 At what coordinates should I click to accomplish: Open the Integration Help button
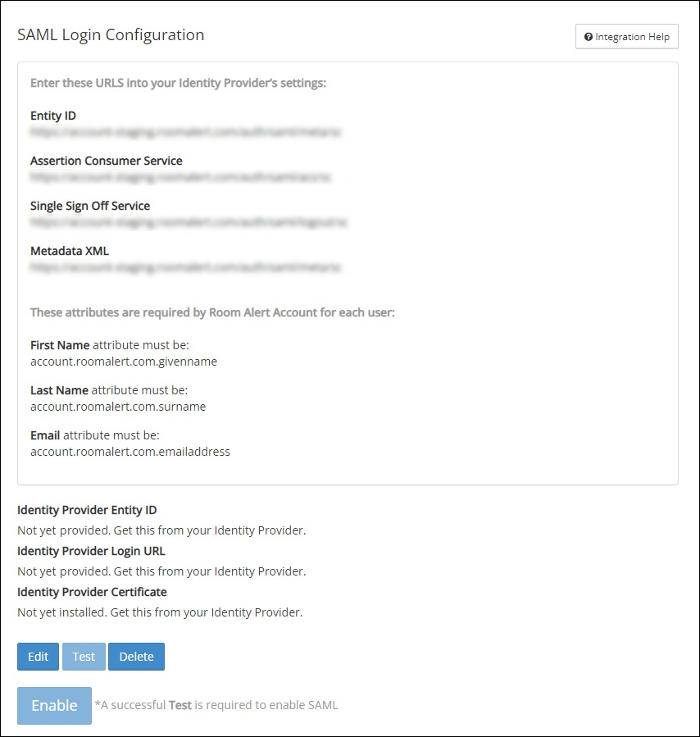pyautogui.click(x=627, y=37)
